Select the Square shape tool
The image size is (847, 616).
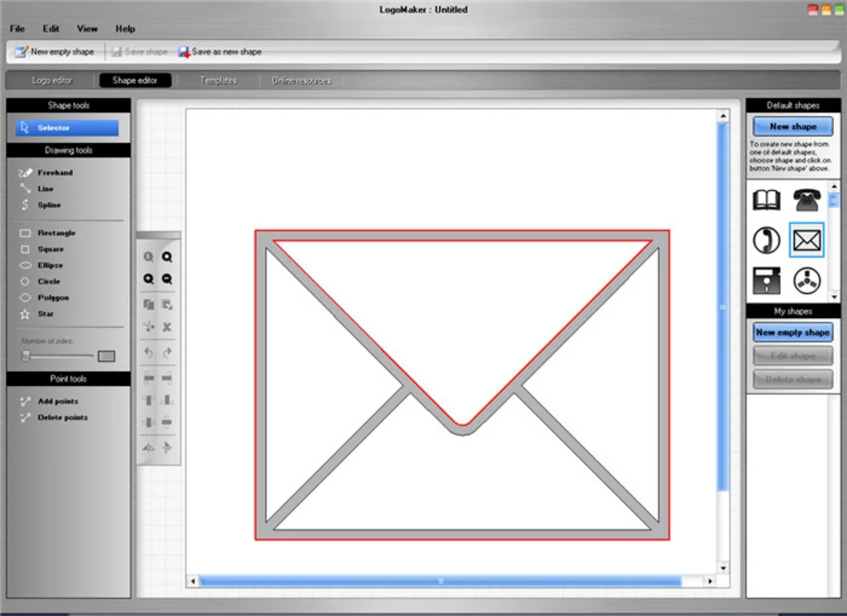click(x=42, y=249)
